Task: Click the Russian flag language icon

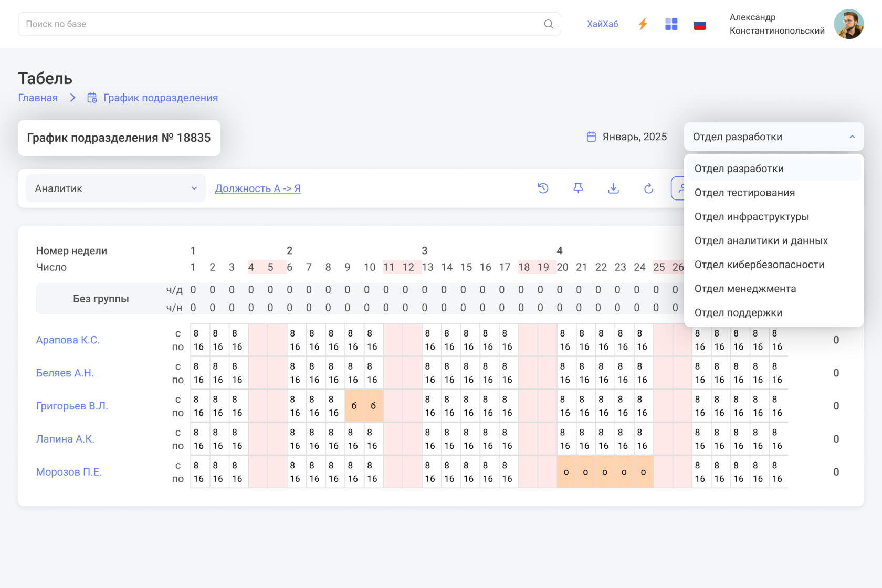Action: point(699,25)
